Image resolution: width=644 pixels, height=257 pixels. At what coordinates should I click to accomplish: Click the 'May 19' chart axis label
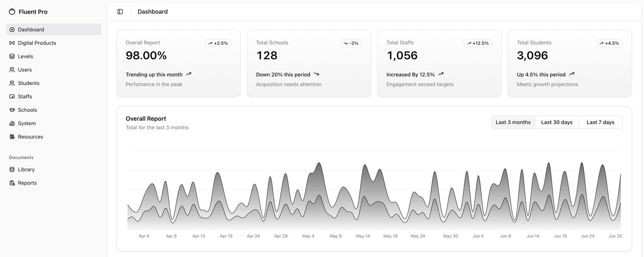390,236
